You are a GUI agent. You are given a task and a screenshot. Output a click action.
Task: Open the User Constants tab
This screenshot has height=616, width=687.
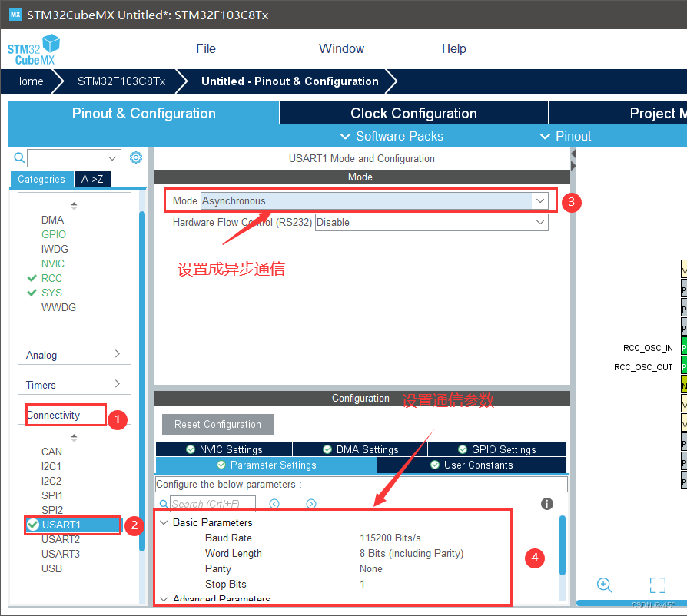pos(471,465)
